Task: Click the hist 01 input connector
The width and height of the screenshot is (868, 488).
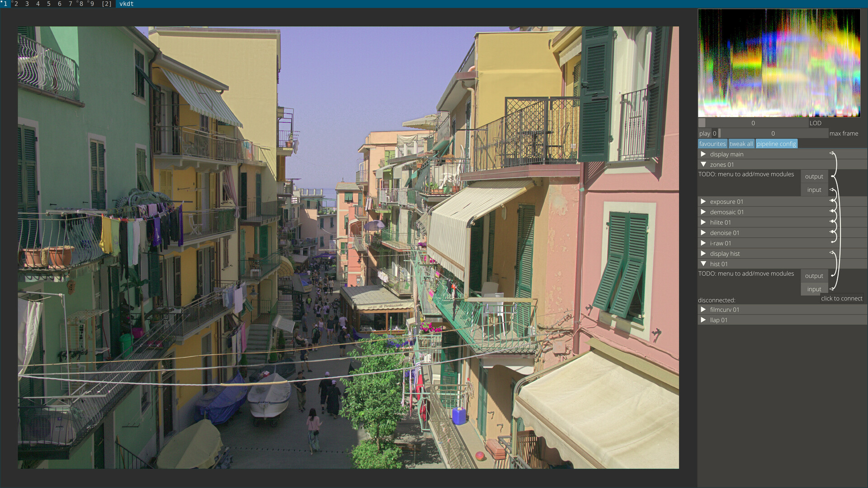Action: (x=814, y=289)
